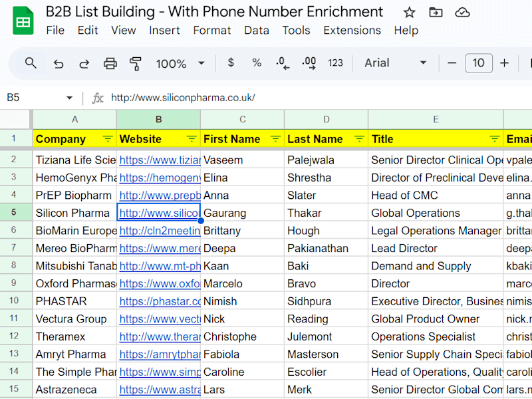
Task: Open the amrytpharma website link
Action: [x=160, y=354]
